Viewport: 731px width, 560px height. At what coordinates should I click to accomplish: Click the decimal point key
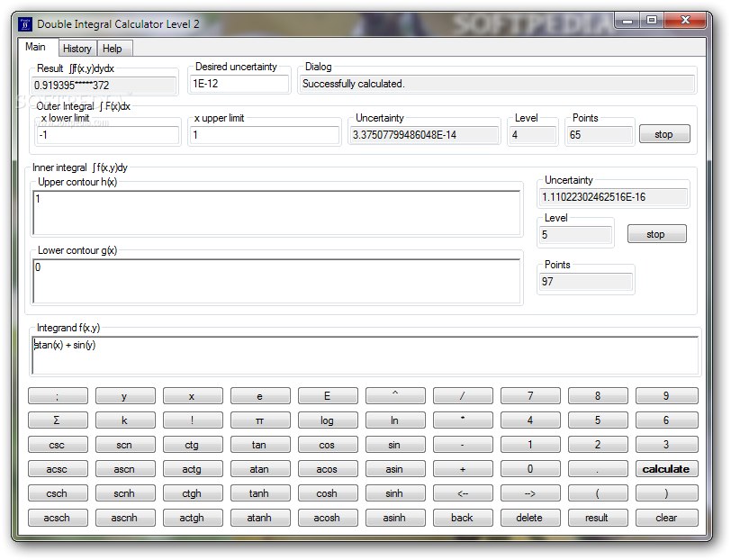(597, 468)
